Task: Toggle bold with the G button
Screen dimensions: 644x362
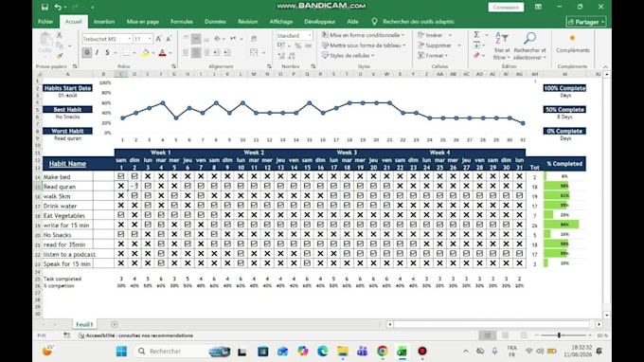Action: coord(87,53)
